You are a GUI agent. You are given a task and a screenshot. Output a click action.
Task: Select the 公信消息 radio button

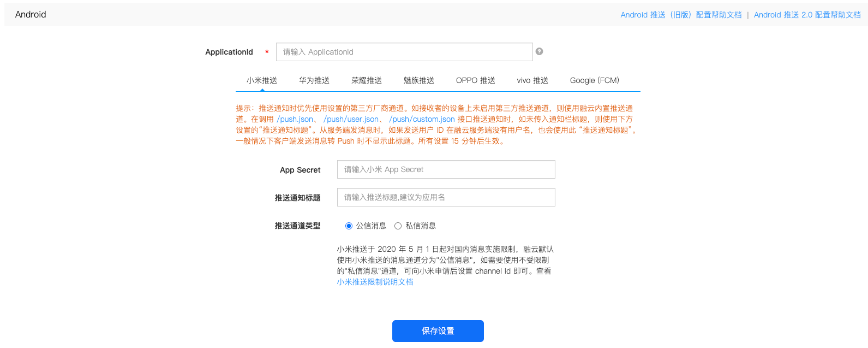[349, 226]
